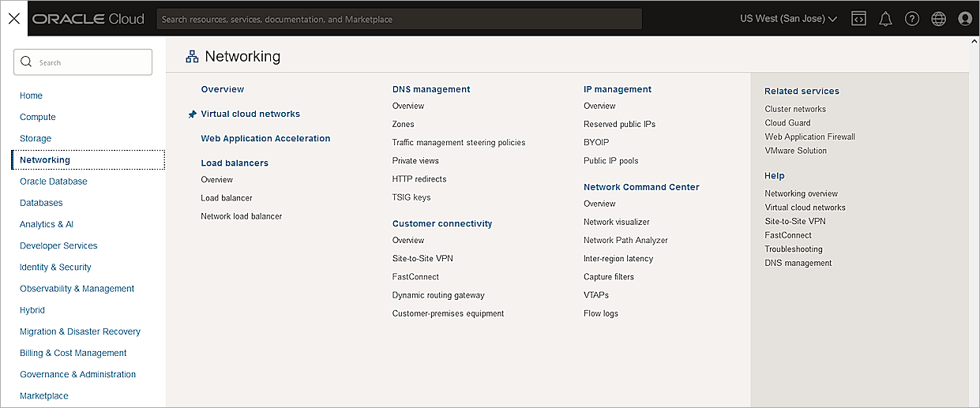Image resolution: width=980 pixels, height=408 pixels.
Task: Open Overview under IP management
Action: coord(599,106)
